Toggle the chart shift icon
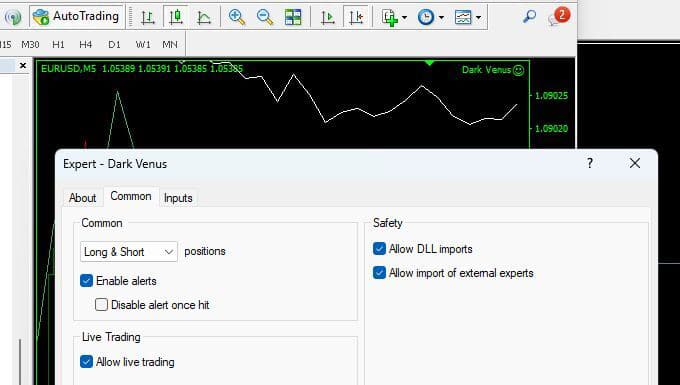 (x=356, y=17)
